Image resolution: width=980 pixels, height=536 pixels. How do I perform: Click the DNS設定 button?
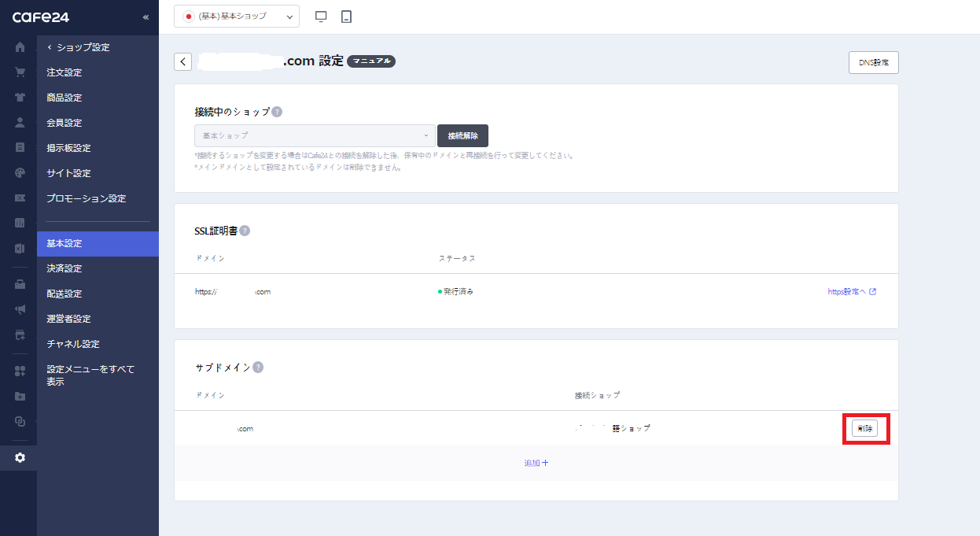coord(873,62)
